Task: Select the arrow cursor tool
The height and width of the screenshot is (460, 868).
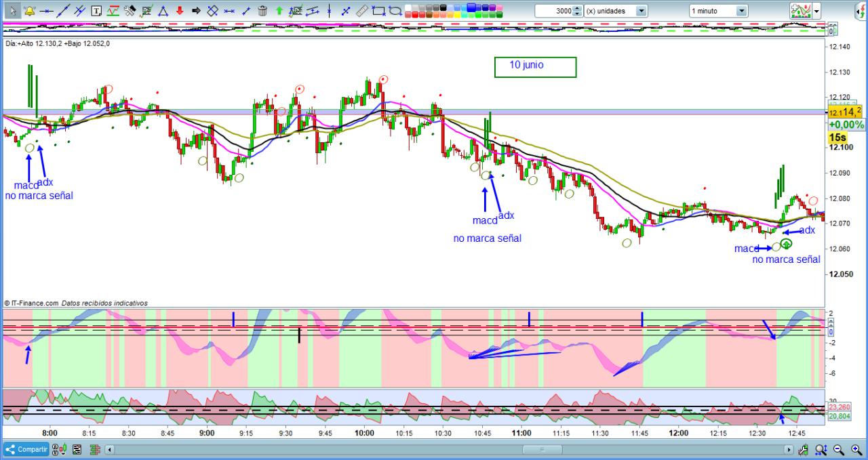Action: [13, 11]
